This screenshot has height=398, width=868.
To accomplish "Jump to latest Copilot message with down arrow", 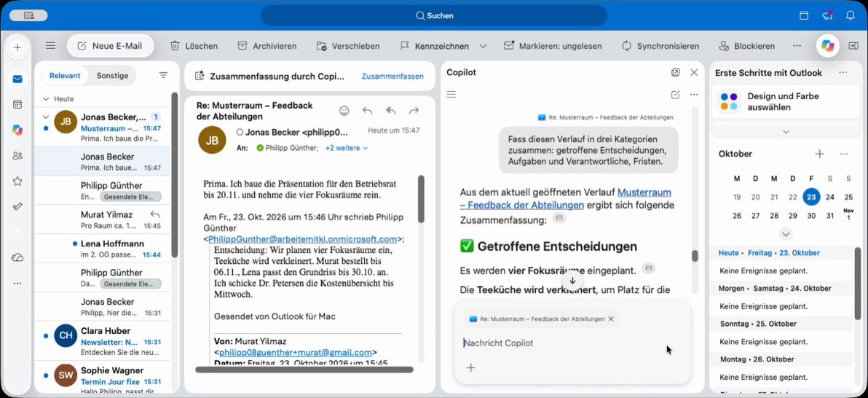I will 572,281.
